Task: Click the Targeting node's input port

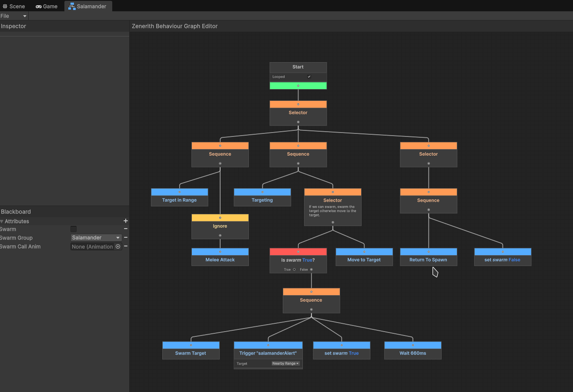Action: [x=262, y=192]
